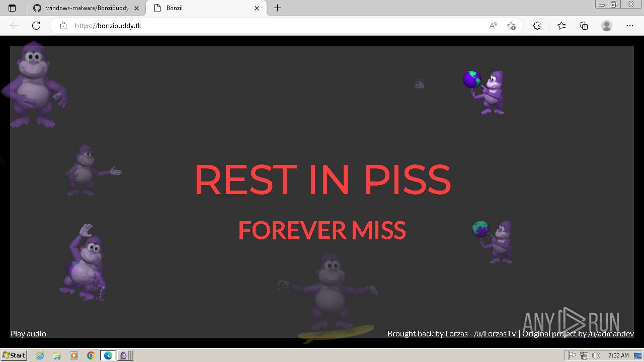This screenshot has height=362, width=644.
Task: Click the upper-right Bonzi holding a purple globe
Action: tap(485, 92)
